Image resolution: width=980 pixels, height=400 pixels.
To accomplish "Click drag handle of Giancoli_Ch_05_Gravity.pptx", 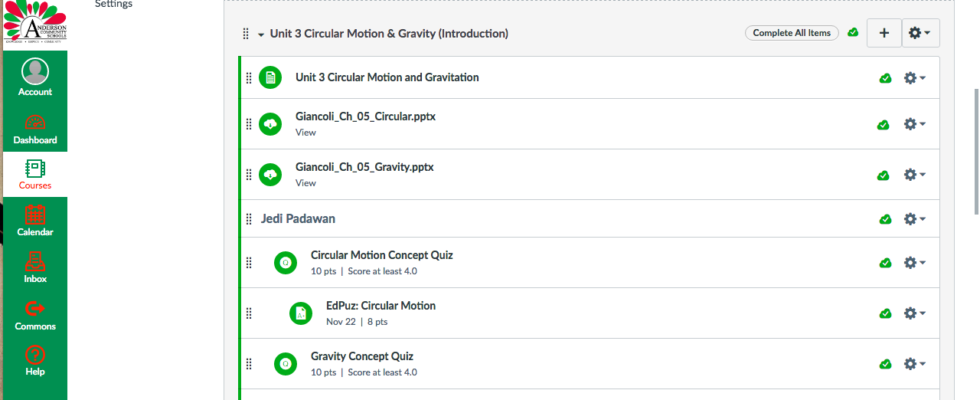I will tap(249, 175).
